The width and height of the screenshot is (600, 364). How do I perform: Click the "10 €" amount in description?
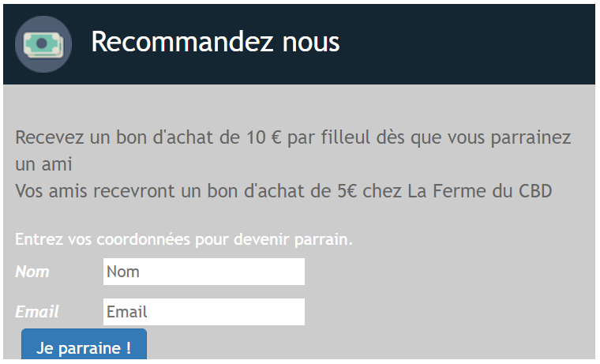(264, 137)
